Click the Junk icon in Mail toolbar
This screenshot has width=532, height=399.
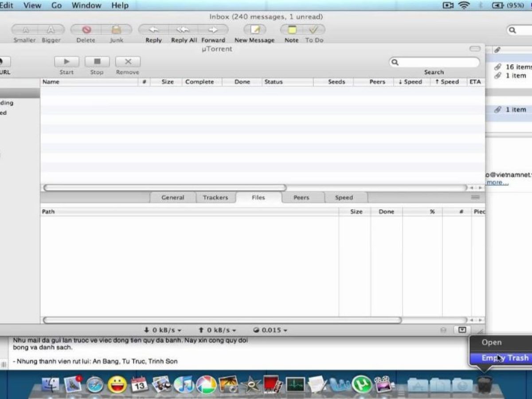[x=116, y=30]
